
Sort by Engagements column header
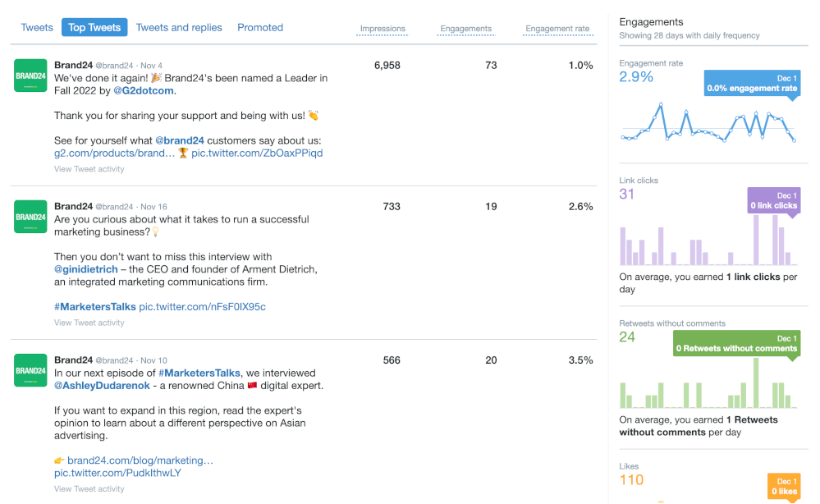pos(465,29)
